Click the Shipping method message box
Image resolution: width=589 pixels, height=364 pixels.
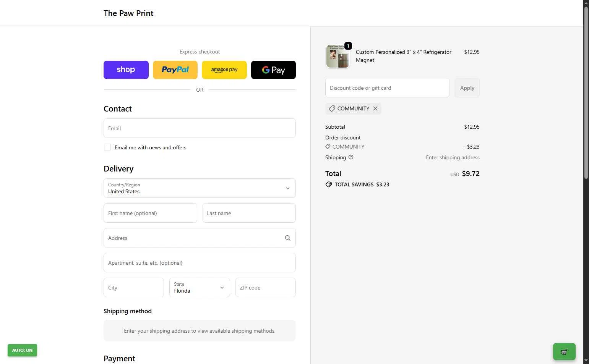(200, 331)
